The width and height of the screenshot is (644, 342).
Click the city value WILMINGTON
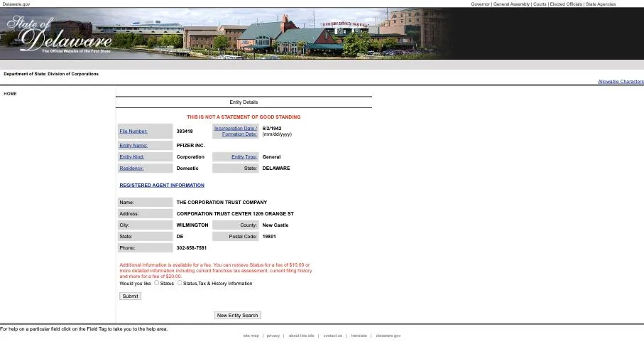tap(192, 225)
